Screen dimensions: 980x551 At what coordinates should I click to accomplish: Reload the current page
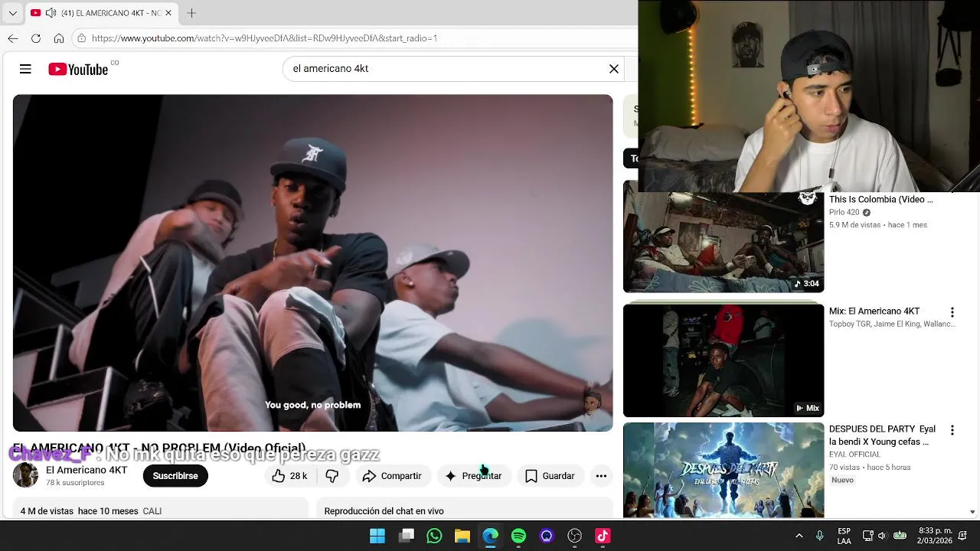[x=36, y=38]
